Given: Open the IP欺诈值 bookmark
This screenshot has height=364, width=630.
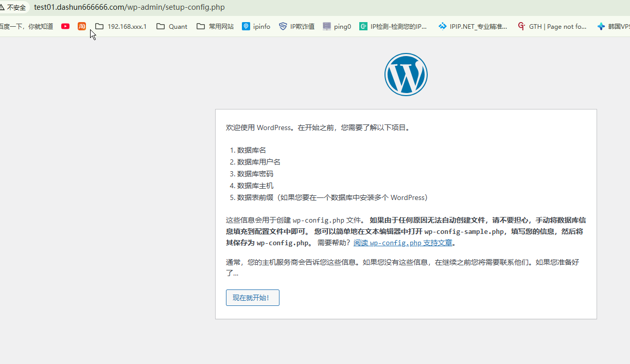Looking at the screenshot, I should pos(297,26).
